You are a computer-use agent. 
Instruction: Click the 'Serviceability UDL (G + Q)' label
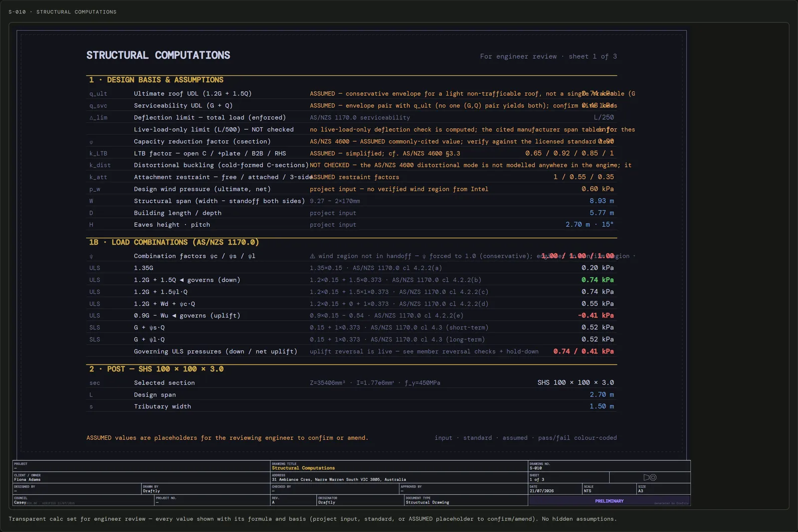(183, 106)
